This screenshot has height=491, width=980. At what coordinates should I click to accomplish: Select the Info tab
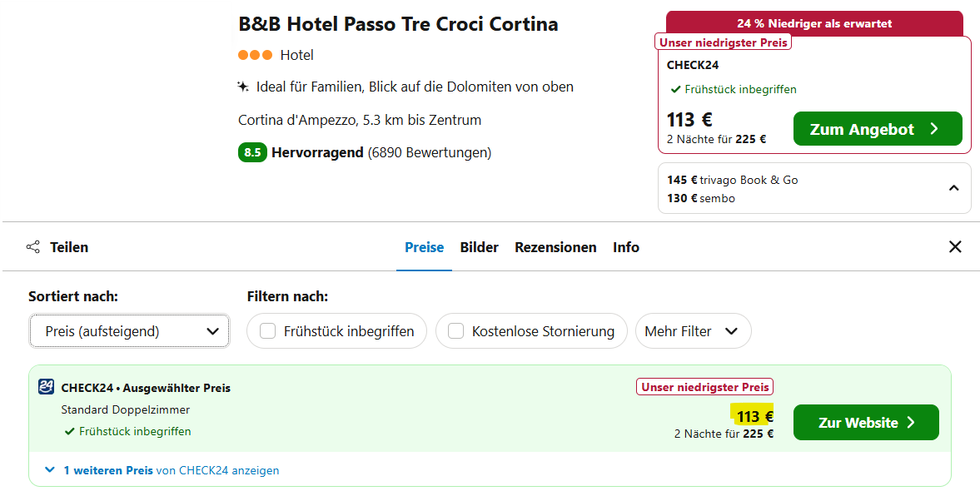coord(626,247)
